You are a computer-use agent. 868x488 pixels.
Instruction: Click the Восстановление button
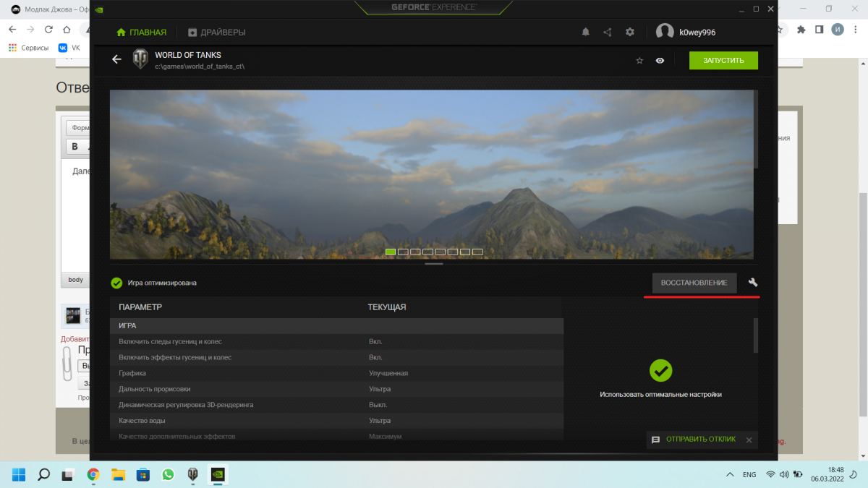694,283
